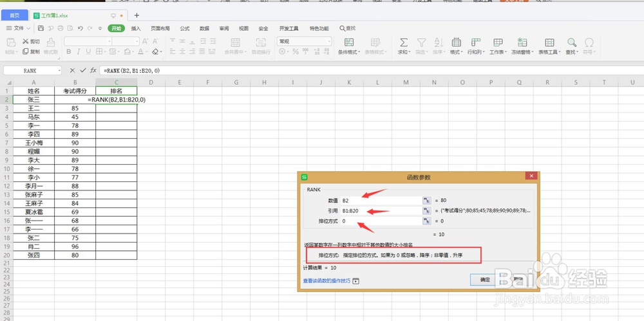
Task: Toggle top vertical alignment button
Action: coord(173,41)
